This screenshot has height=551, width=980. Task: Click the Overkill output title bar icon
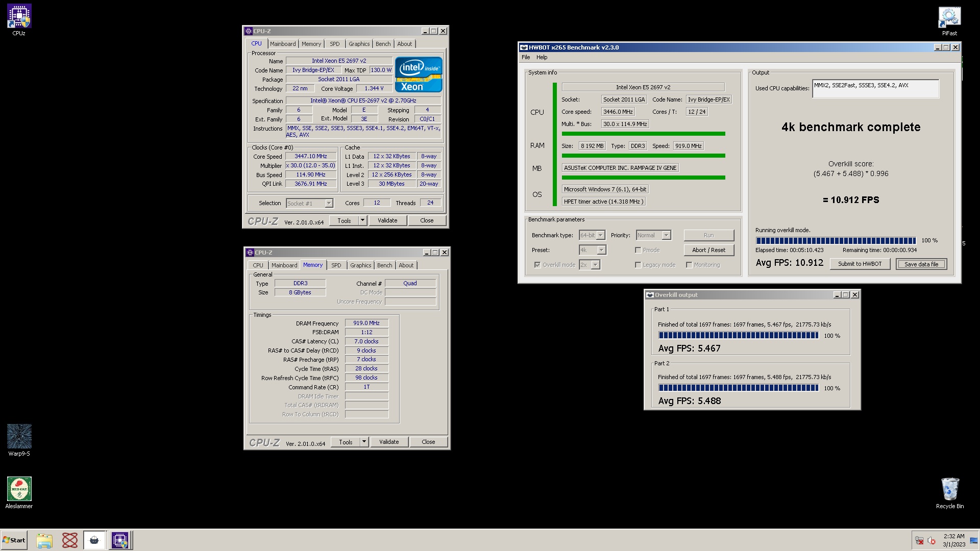pyautogui.click(x=650, y=295)
